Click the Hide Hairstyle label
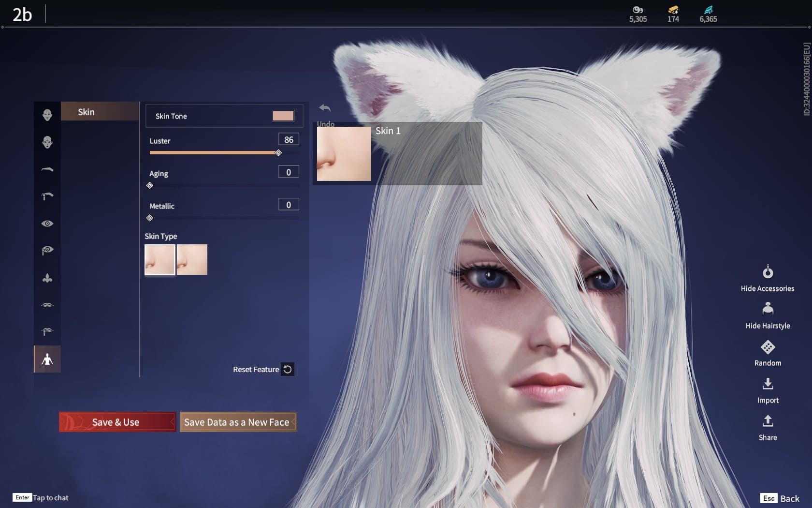 (x=768, y=326)
